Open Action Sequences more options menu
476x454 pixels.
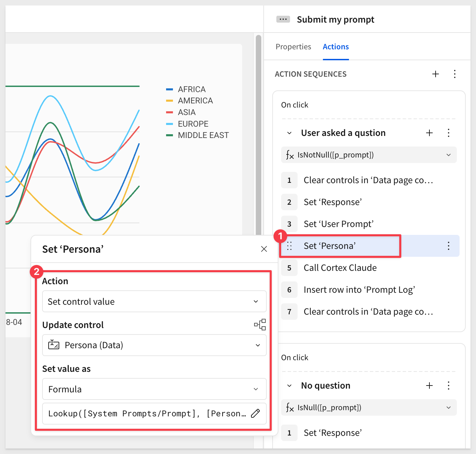(455, 74)
